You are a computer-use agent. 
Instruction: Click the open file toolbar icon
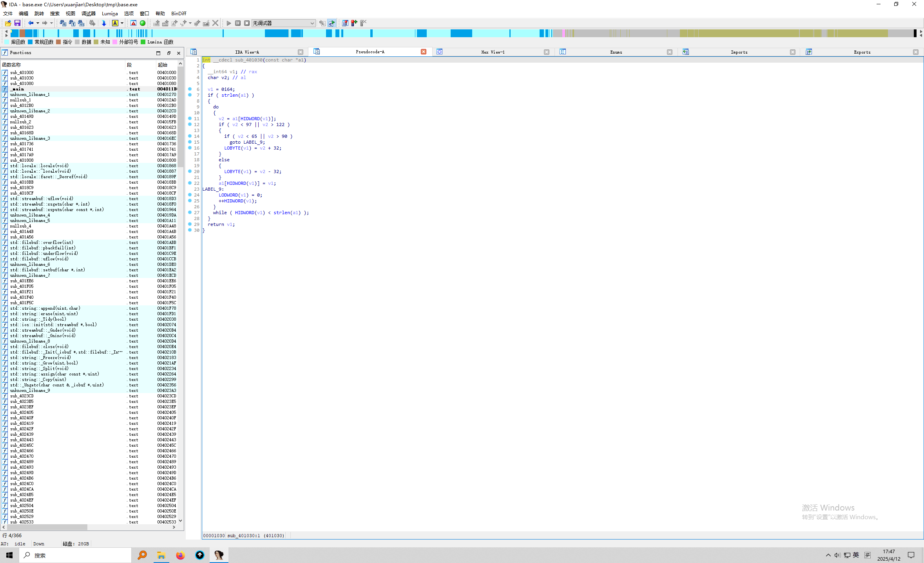coord(8,23)
